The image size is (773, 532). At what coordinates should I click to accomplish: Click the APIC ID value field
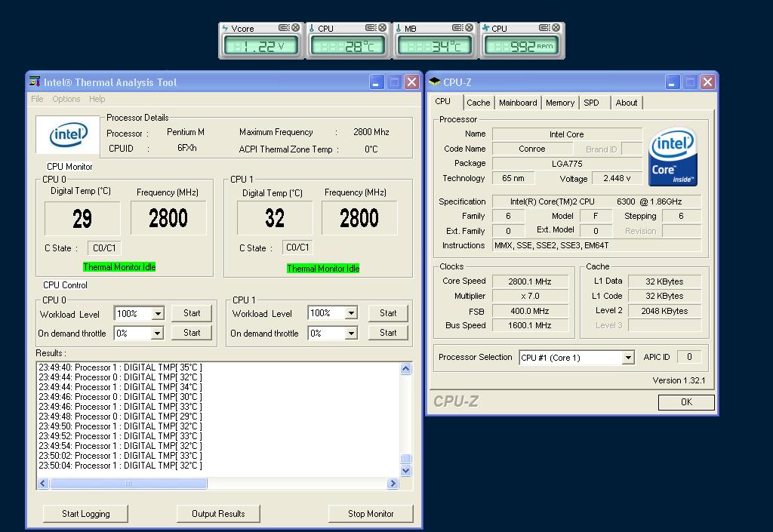(689, 357)
